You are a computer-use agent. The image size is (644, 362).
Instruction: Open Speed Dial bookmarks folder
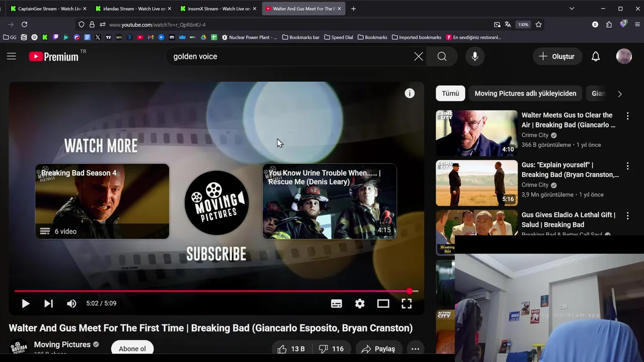coord(339,37)
